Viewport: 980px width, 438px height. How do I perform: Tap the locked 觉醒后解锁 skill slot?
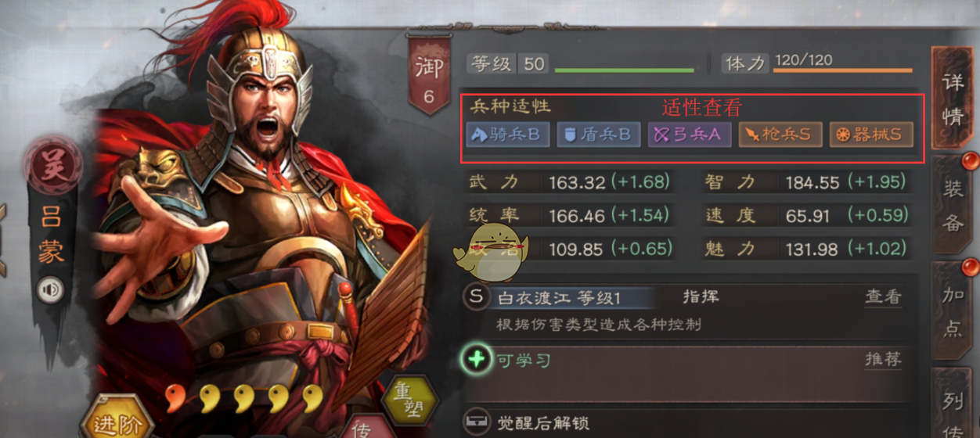pos(689,422)
